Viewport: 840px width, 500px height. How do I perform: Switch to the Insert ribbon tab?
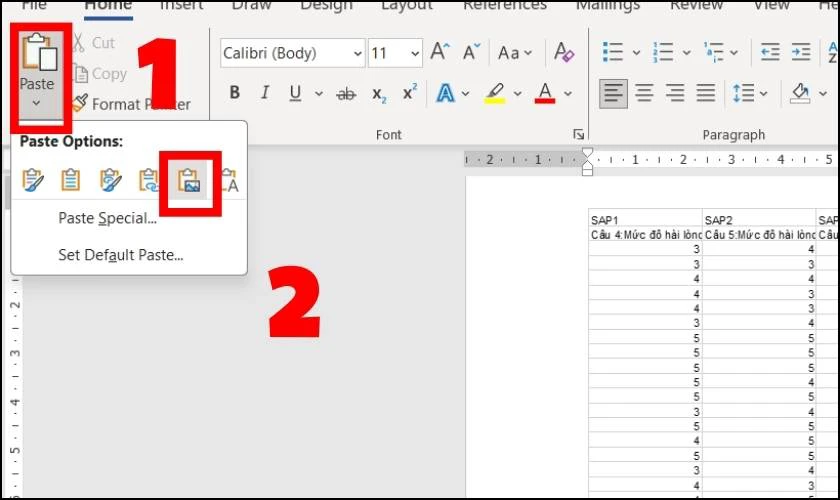coord(182,5)
